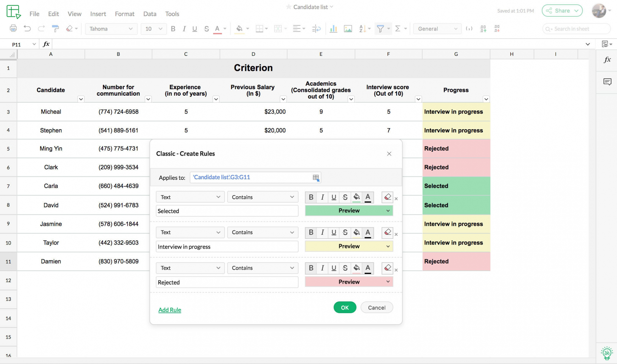This screenshot has height=364, width=617.
Task: Click the 'Rejected' rule text input field
Action: (226, 282)
